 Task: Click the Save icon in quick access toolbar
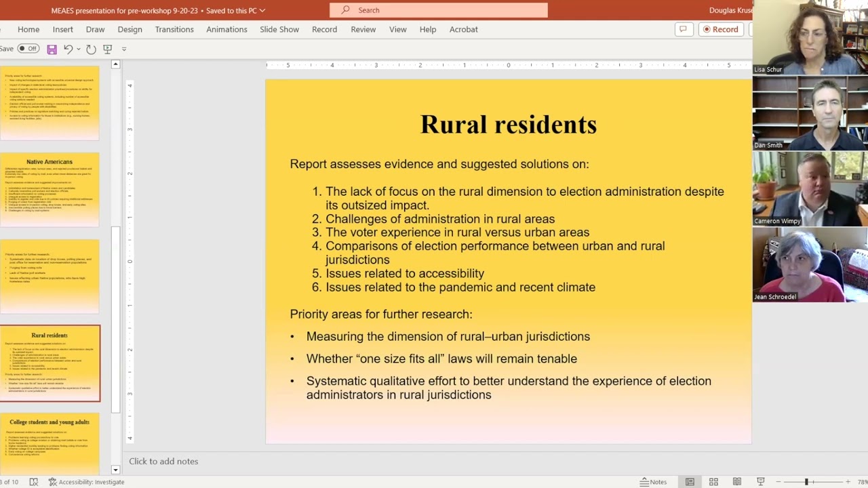52,49
